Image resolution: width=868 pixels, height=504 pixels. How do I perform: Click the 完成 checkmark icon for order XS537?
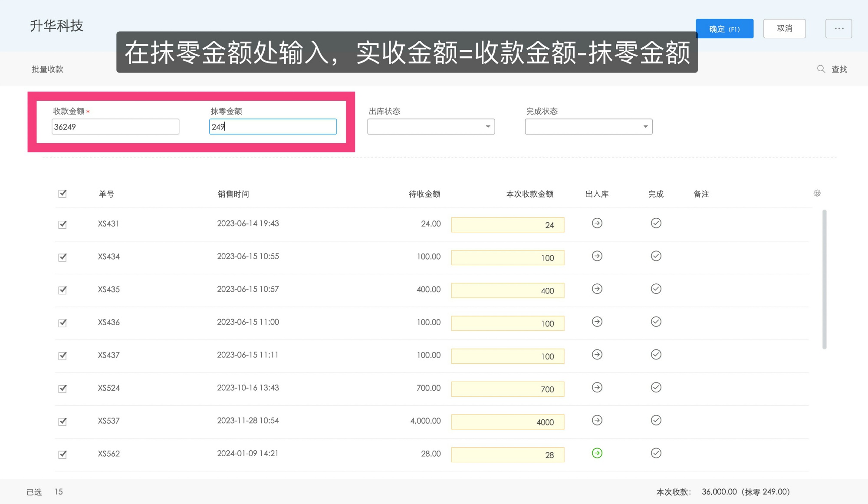[656, 420]
